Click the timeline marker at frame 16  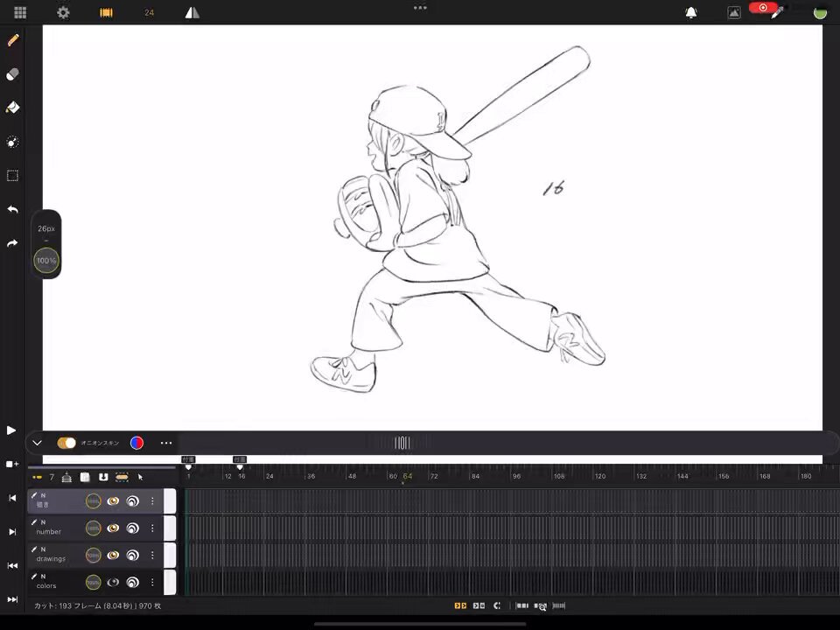click(x=240, y=461)
